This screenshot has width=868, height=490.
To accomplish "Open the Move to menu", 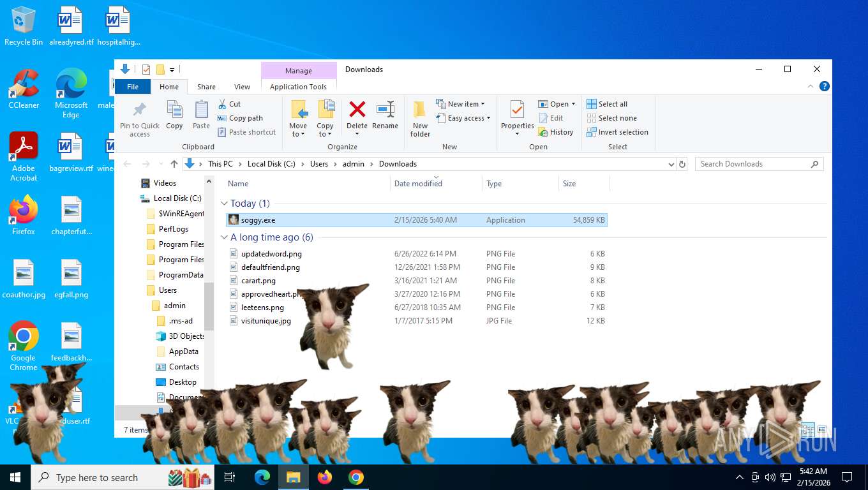I will (x=298, y=119).
